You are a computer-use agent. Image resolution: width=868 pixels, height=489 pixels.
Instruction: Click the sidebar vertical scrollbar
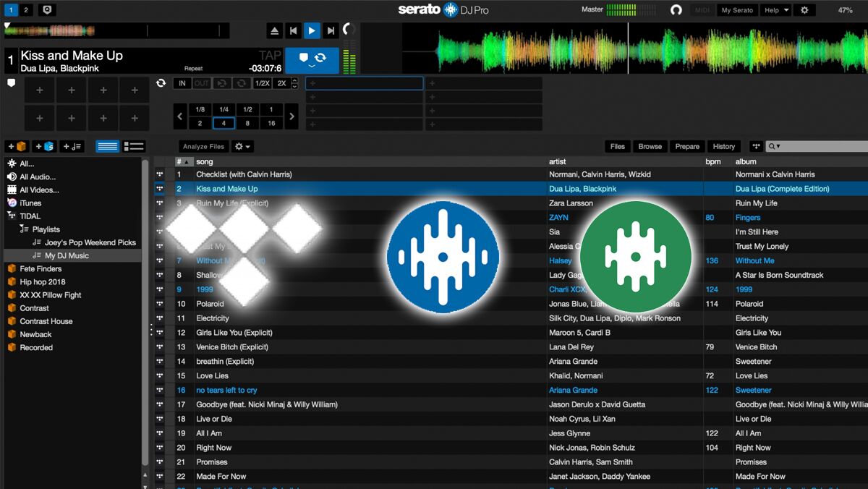[145, 311]
